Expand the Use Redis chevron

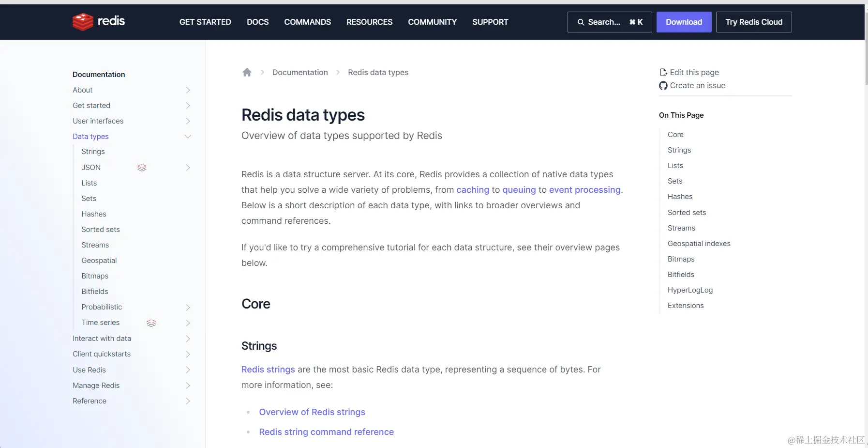[x=188, y=370]
